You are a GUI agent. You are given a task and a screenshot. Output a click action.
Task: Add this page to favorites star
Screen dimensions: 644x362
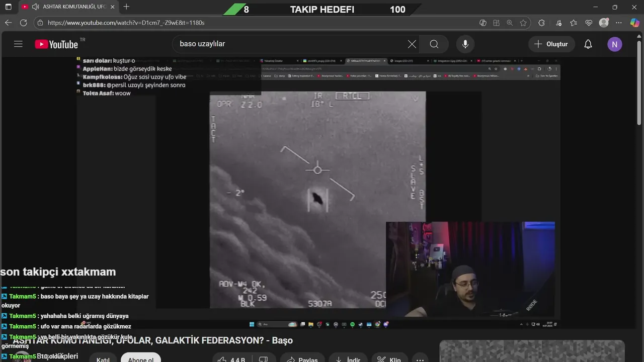tap(523, 23)
